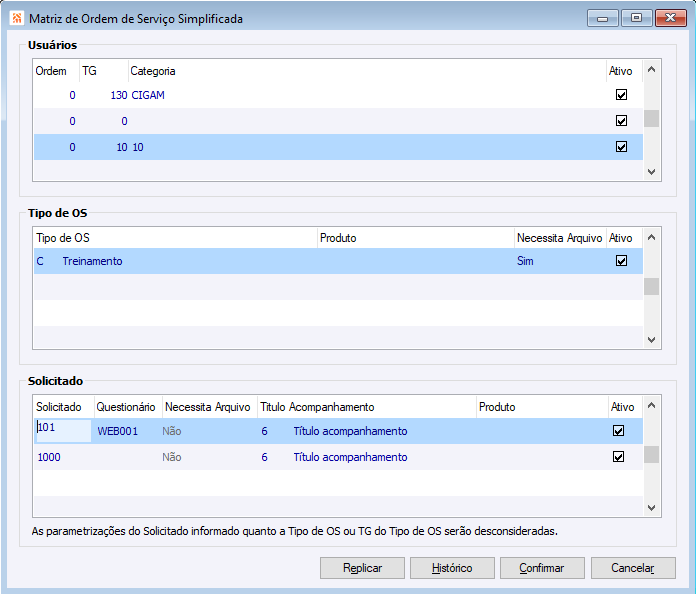Toggle Ativo checkbox for Treinamento row
Screen dimensions: 696x594
point(621,261)
